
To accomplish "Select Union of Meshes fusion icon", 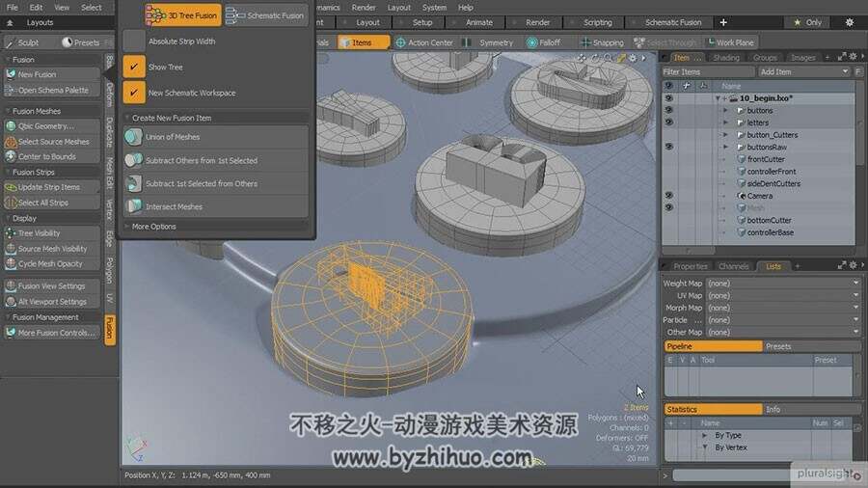I will click(133, 137).
